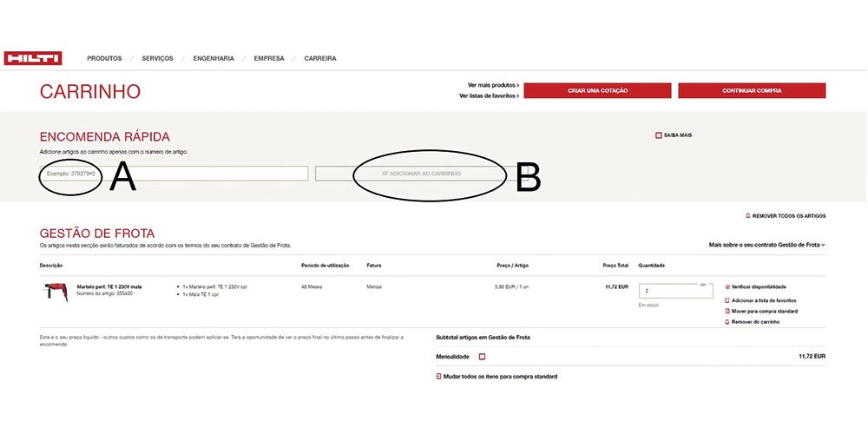Open the Martelo perf. TE 1 230V mala link
This screenshot has height=434, width=868.
pyautogui.click(x=109, y=286)
